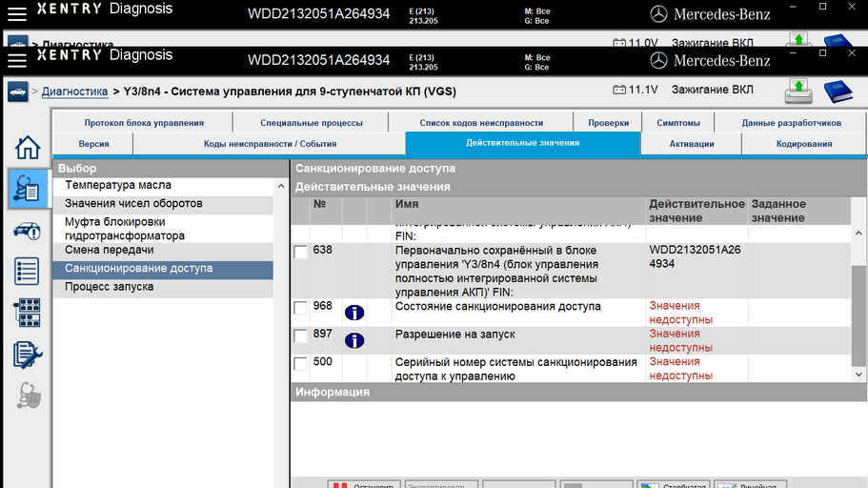
Task: Minimize the front XENTRY window
Action: [x=793, y=53]
